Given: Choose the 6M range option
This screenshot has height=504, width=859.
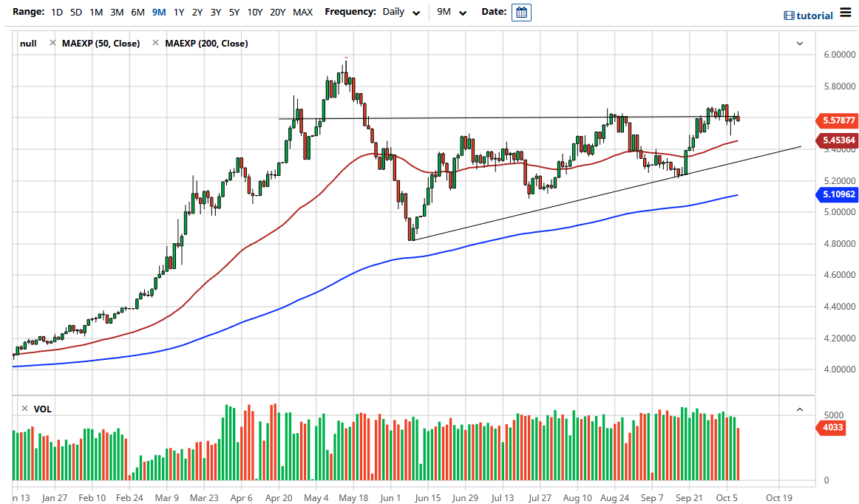Looking at the screenshot, I should point(137,13).
